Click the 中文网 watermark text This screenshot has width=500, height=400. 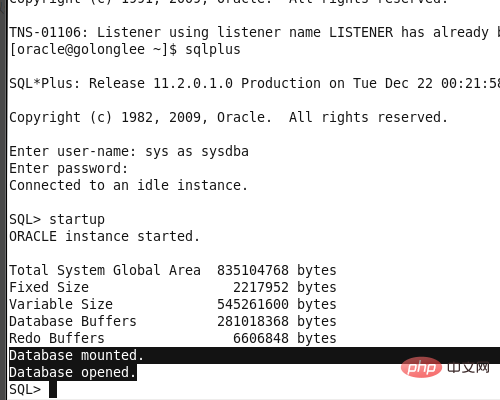click(x=468, y=367)
